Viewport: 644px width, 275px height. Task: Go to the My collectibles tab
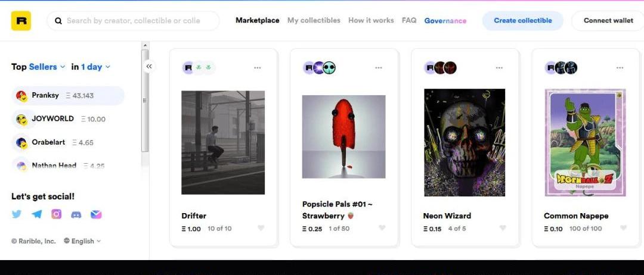pos(314,20)
